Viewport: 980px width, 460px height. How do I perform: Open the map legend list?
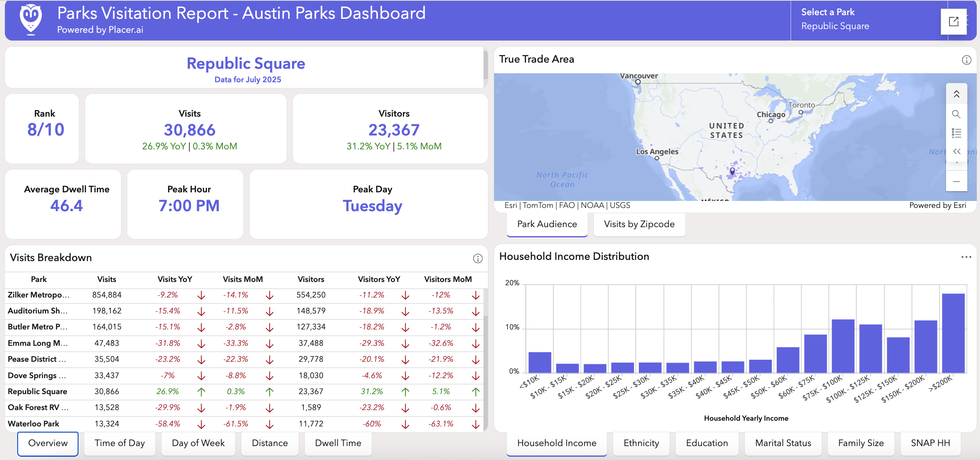coord(956,133)
